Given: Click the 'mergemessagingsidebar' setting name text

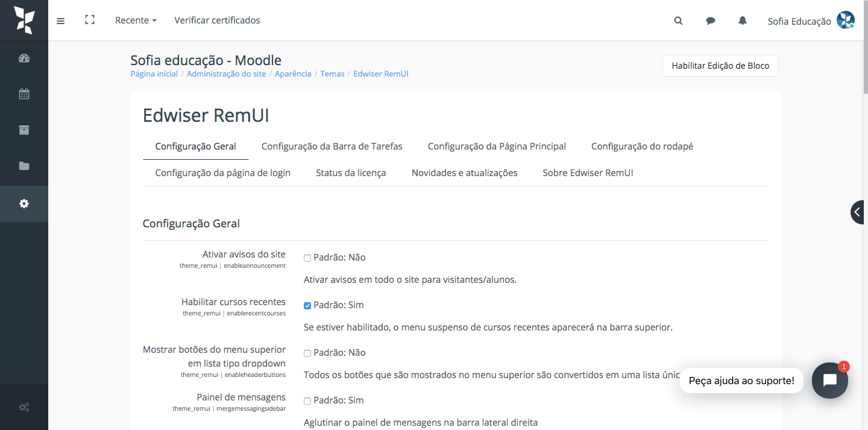Looking at the screenshot, I should click(251, 409).
